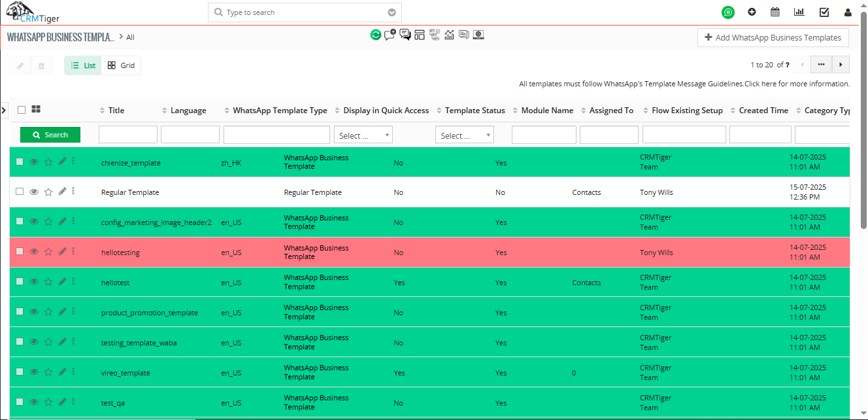This screenshot has width=868, height=420.
Task: Open the gray message bubbles icon
Action: click(464, 35)
